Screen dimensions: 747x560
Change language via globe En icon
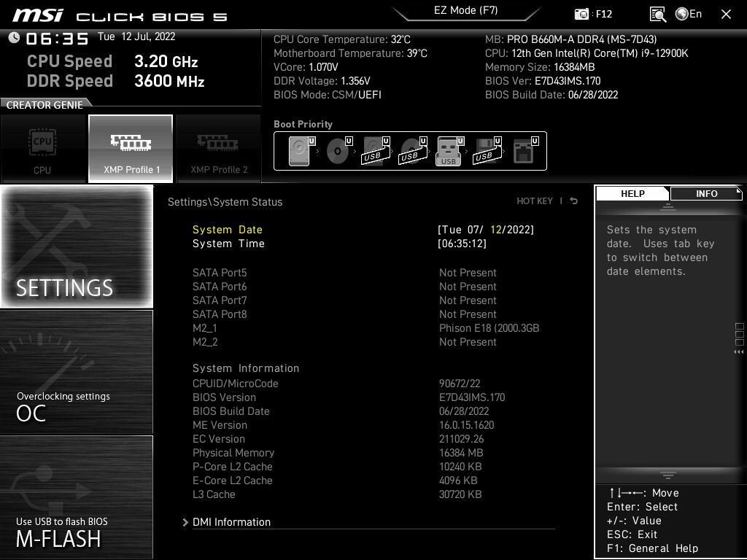[x=689, y=14]
